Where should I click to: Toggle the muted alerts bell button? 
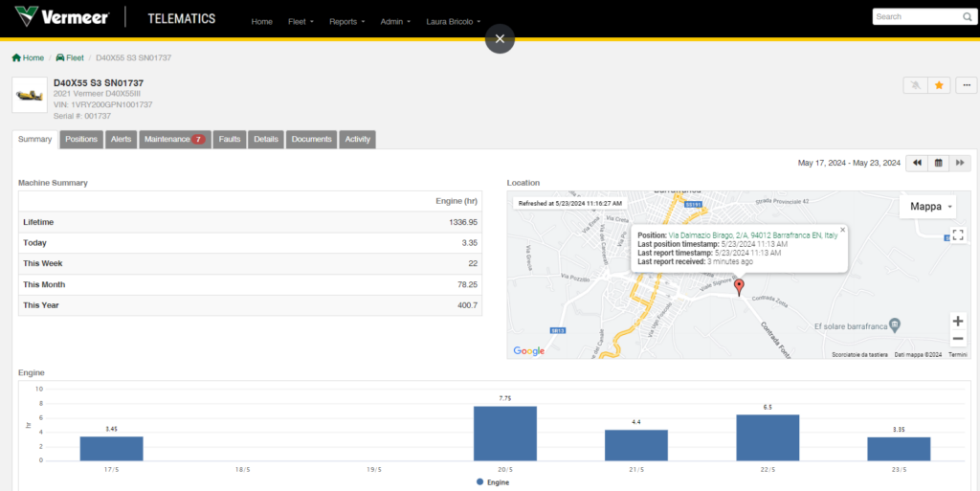point(916,85)
